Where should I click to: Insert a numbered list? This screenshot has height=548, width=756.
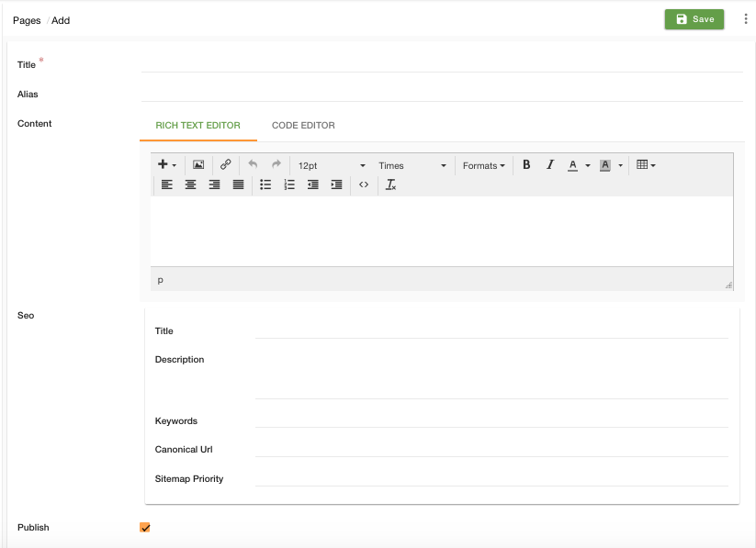coord(289,185)
